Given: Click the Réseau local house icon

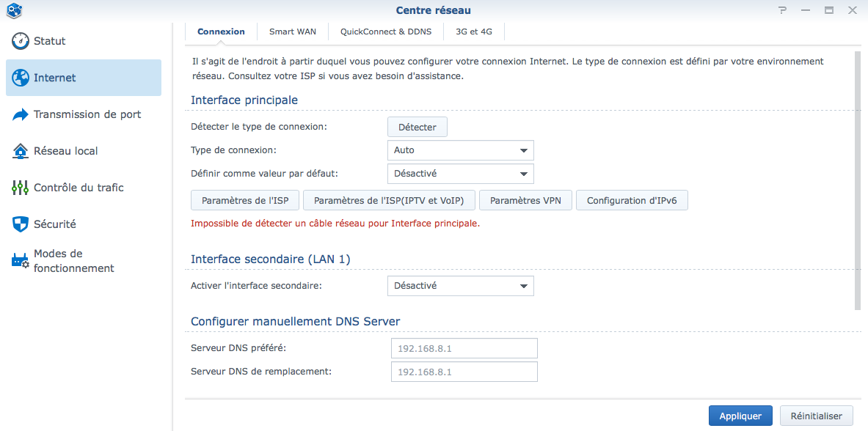Looking at the screenshot, I should click(21, 151).
